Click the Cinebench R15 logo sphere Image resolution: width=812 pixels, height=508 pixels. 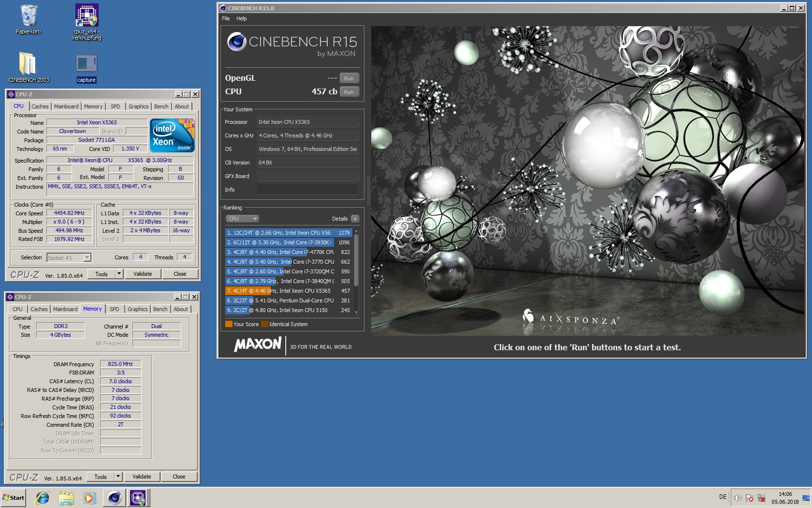tap(237, 42)
